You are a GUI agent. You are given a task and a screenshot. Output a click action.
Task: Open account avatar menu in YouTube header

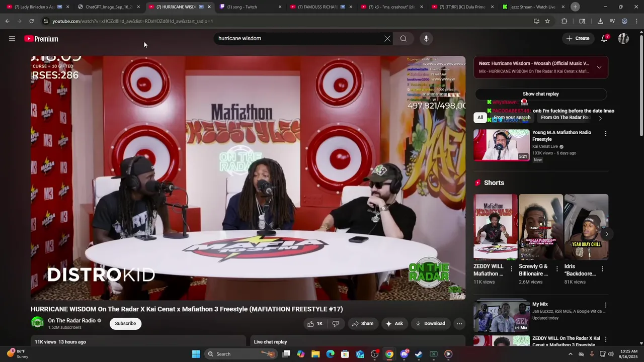pyautogui.click(x=624, y=39)
